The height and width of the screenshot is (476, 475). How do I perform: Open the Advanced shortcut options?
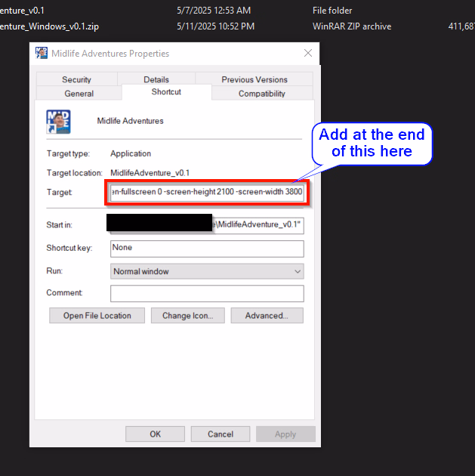tap(267, 315)
